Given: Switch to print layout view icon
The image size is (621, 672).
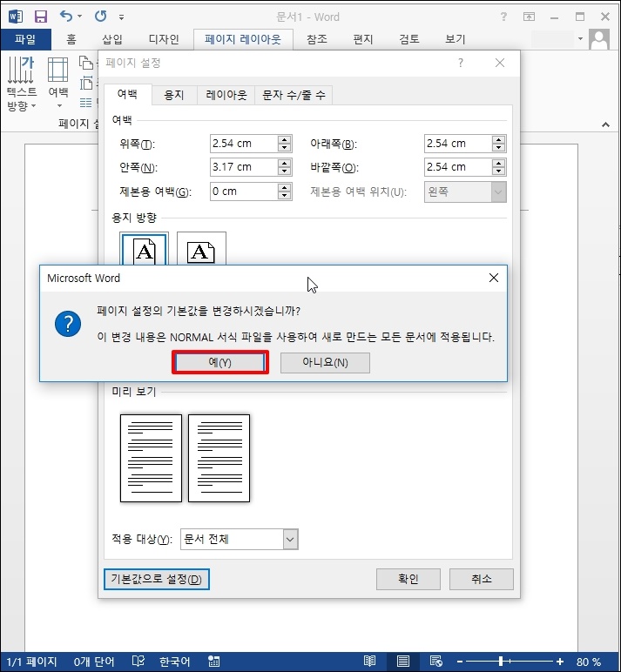Looking at the screenshot, I should click(x=402, y=662).
